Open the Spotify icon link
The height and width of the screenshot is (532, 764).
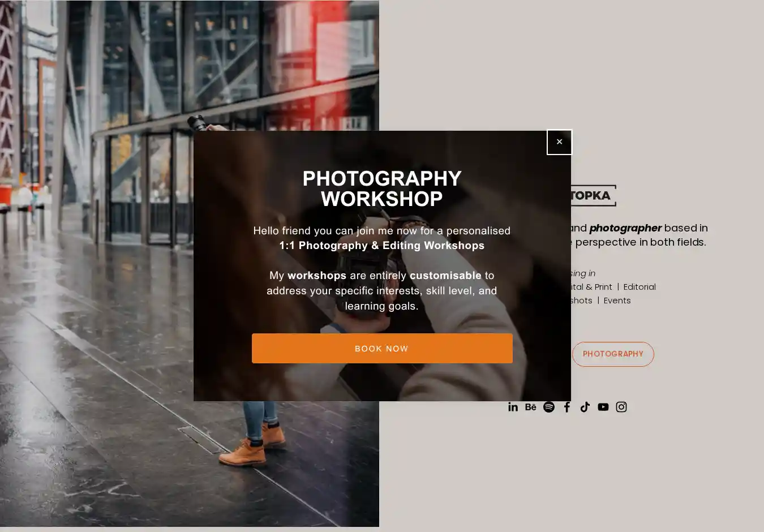pos(548,407)
